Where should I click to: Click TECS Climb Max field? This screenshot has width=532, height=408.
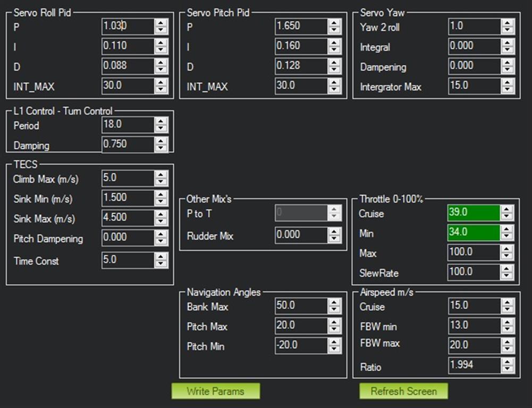128,178
